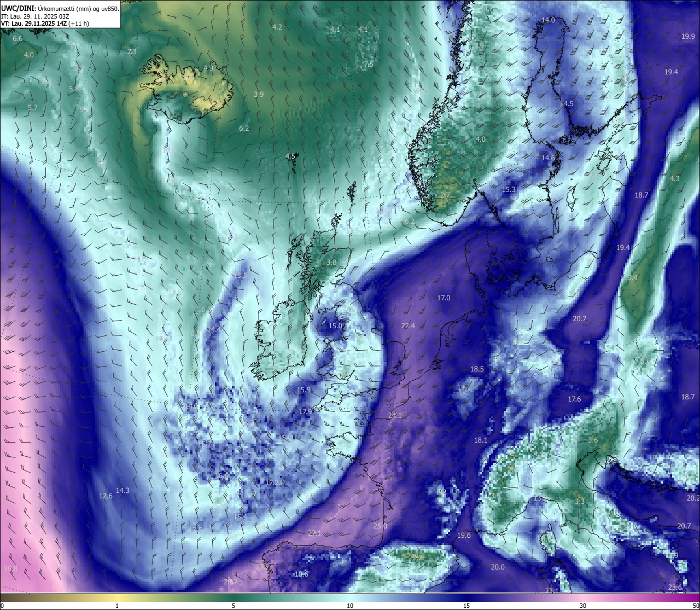Click the 14.6 value label

point(548,157)
